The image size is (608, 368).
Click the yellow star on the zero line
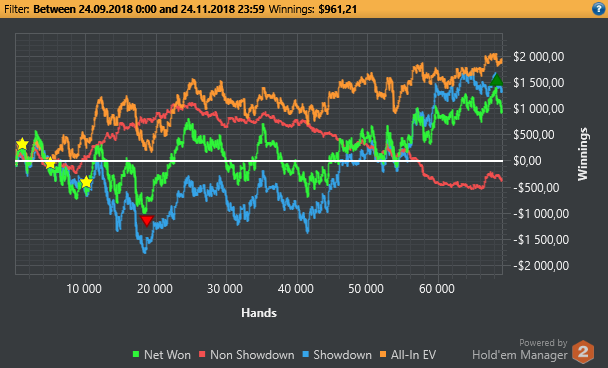[50, 163]
